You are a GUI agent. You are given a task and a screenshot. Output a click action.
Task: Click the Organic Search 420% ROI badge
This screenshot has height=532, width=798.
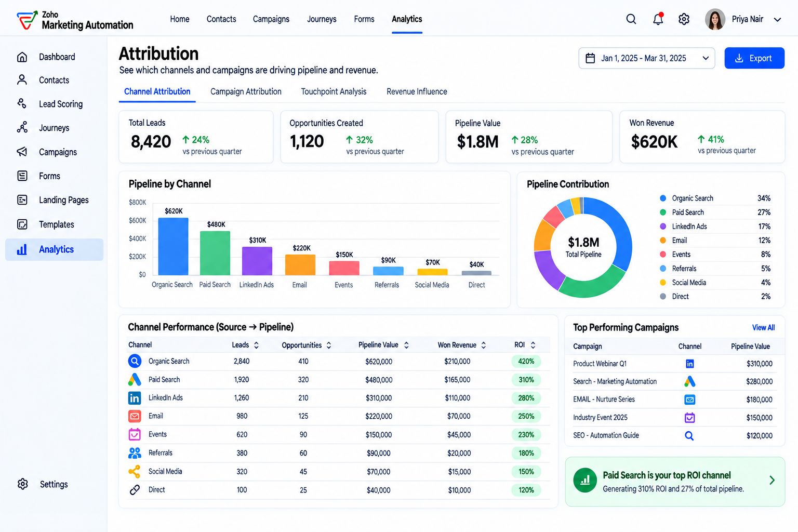pos(526,362)
